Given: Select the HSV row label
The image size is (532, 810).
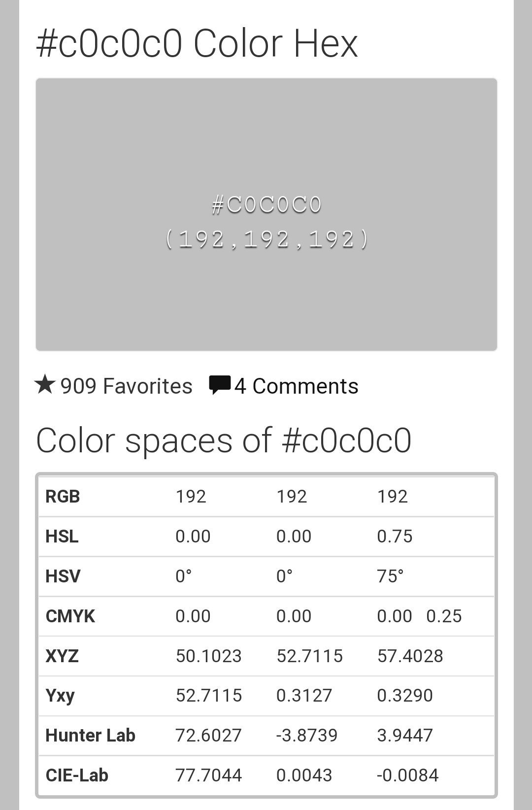Looking at the screenshot, I should click(x=63, y=576).
